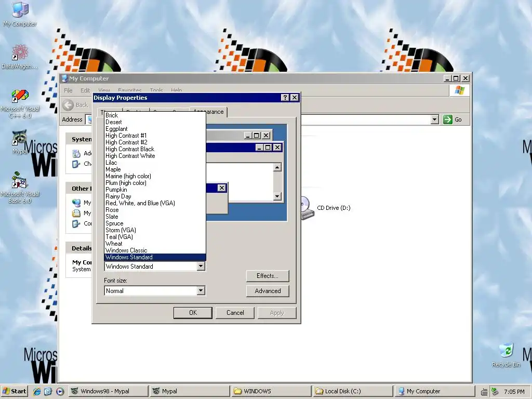Select High Contrast #1 scheme

pos(155,136)
